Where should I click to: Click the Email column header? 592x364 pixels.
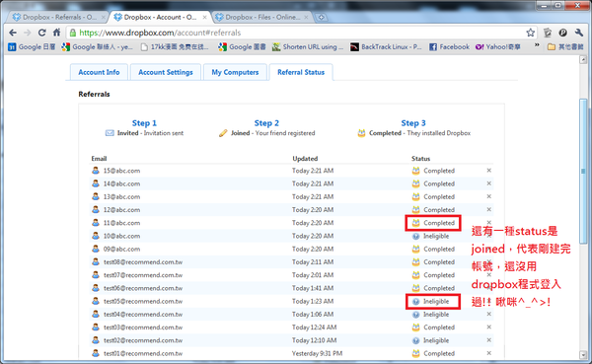pyautogui.click(x=99, y=159)
